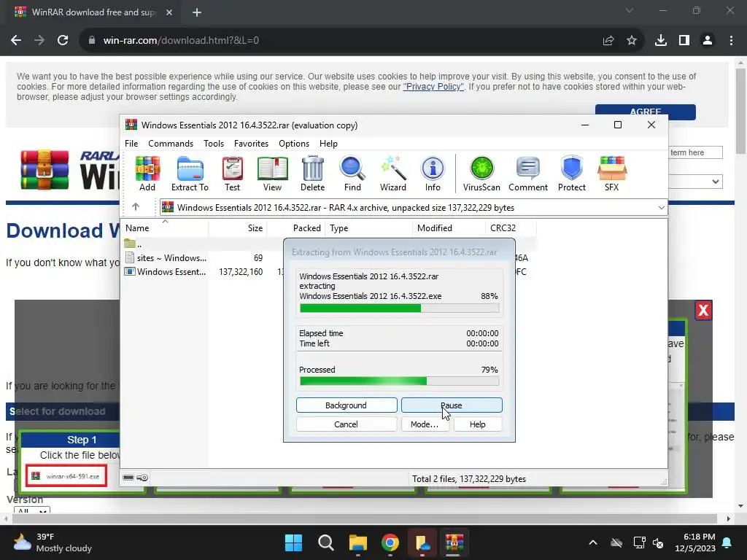The image size is (747, 560).
Task: Bookmark this page with the star icon
Action: pyautogui.click(x=632, y=41)
